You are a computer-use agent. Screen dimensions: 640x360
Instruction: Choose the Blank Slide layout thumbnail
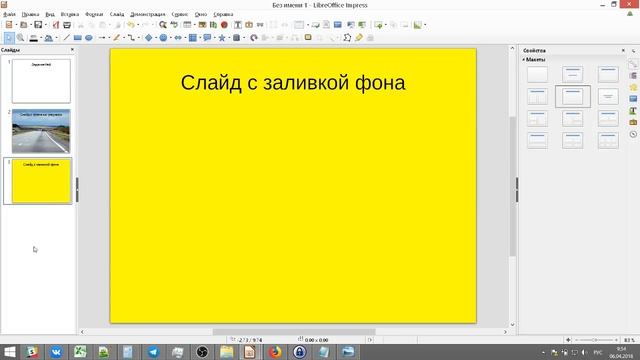click(x=537, y=75)
